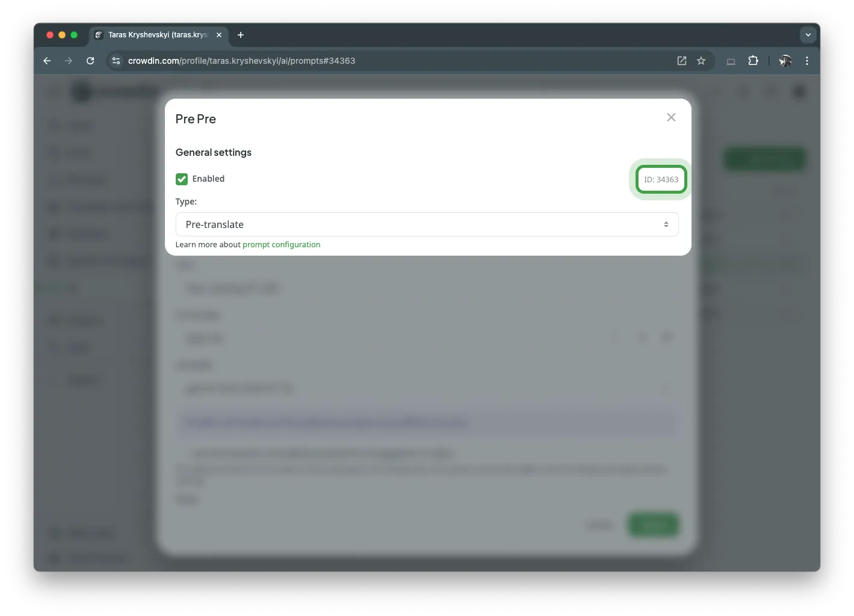Image resolution: width=854 pixels, height=616 pixels.
Task: Click the back navigation arrow
Action: (47, 61)
